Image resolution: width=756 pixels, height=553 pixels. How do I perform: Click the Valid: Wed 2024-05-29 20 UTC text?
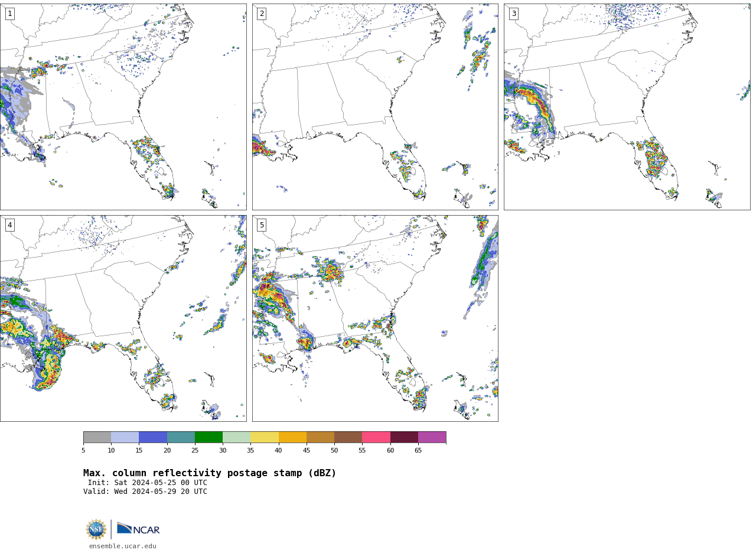coord(145,492)
